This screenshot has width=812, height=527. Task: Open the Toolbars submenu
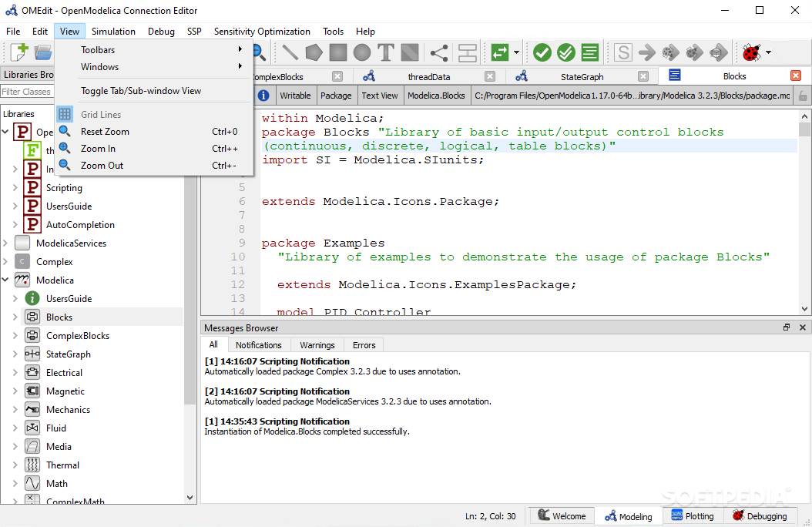(x=154, y=50)
